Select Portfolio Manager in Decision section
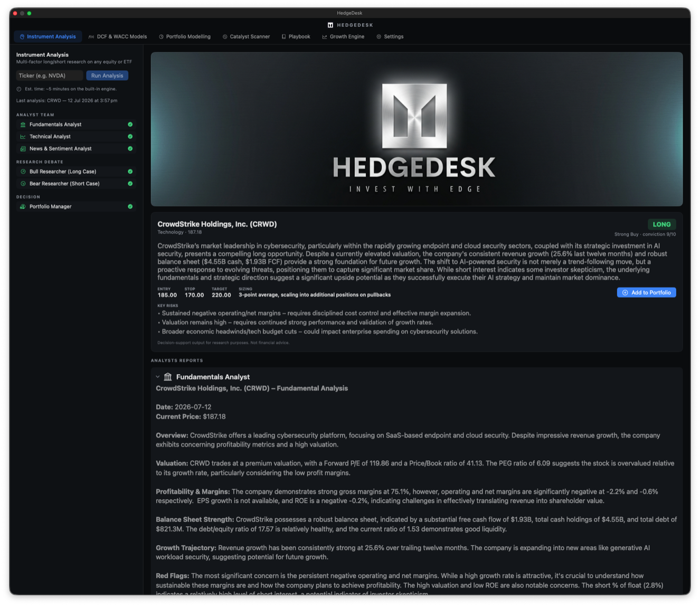Image resolution: width=700 pixels, height=606 pixels. click(75, 206)
